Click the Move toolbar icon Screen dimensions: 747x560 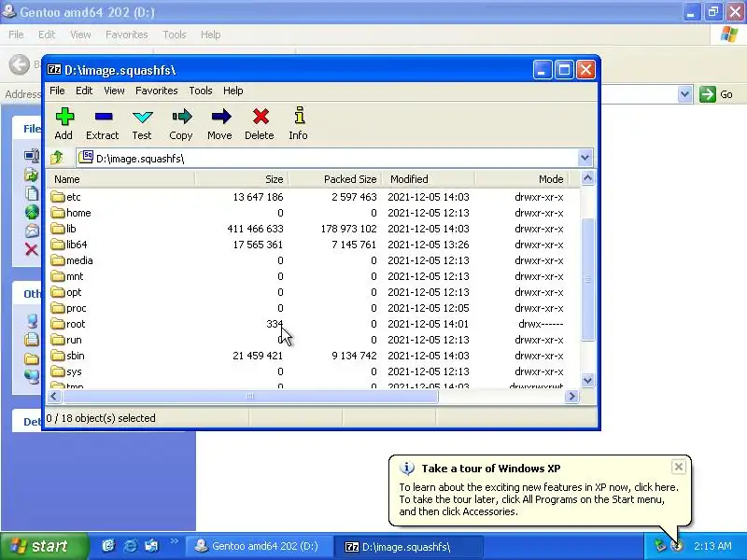pyautogui.click(x=220, y=117)
